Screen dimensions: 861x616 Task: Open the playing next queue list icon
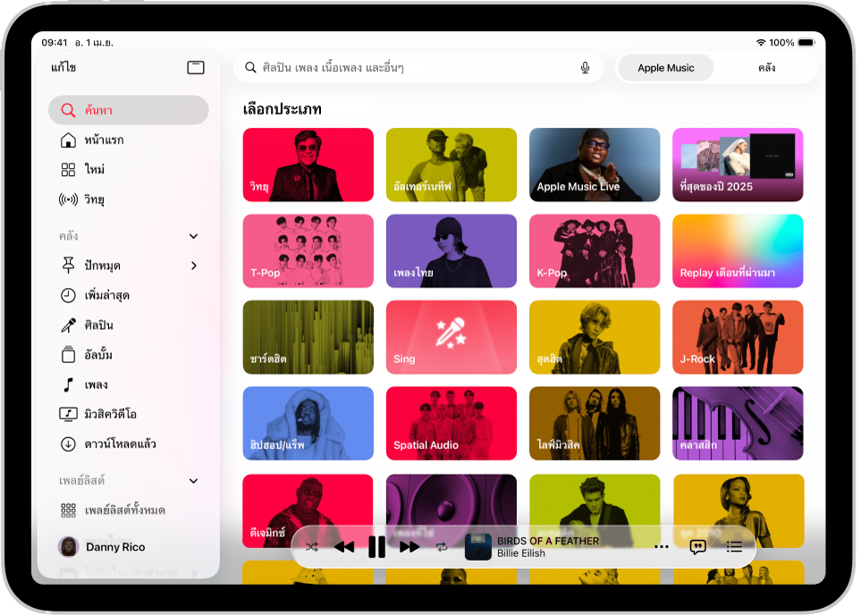tap(734, 547)
